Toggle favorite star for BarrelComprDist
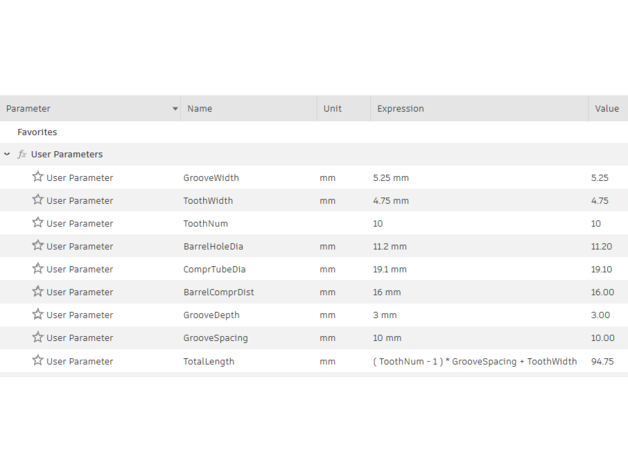 point(38,291)
